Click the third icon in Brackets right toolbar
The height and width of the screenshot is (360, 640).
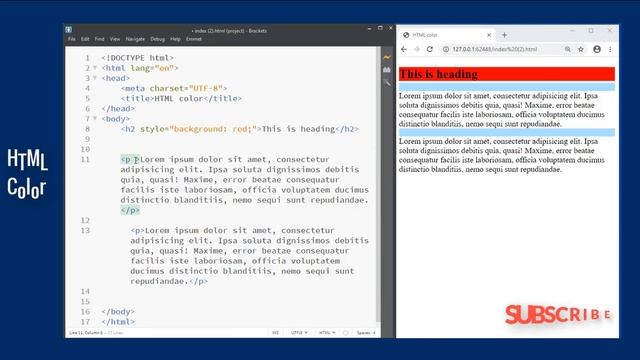[x=387, y=83]
